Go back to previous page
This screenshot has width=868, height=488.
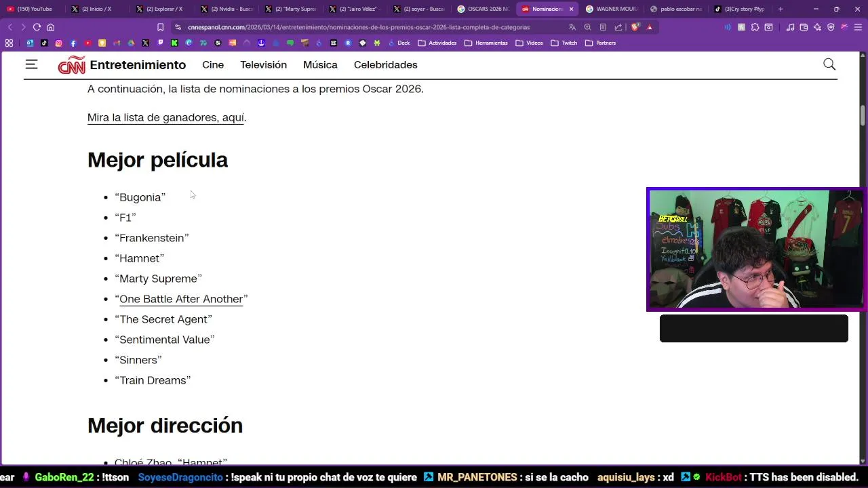coord(9,27)
